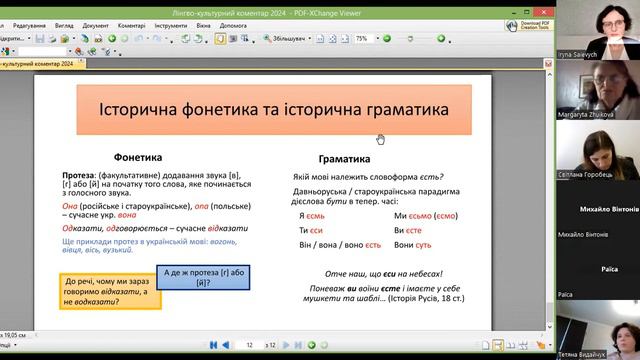
Task: Click the Fit Width icon
Action: (345, 39)
